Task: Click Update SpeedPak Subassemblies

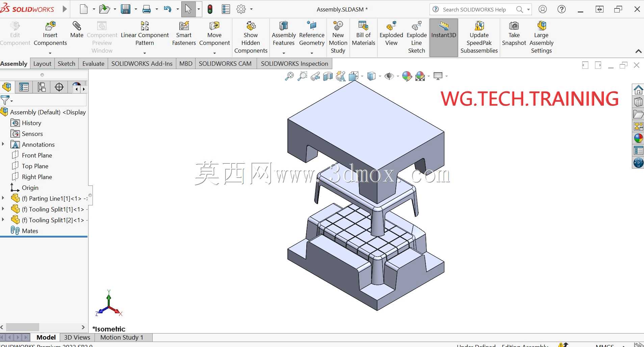Action: click(x=479, y=37)
